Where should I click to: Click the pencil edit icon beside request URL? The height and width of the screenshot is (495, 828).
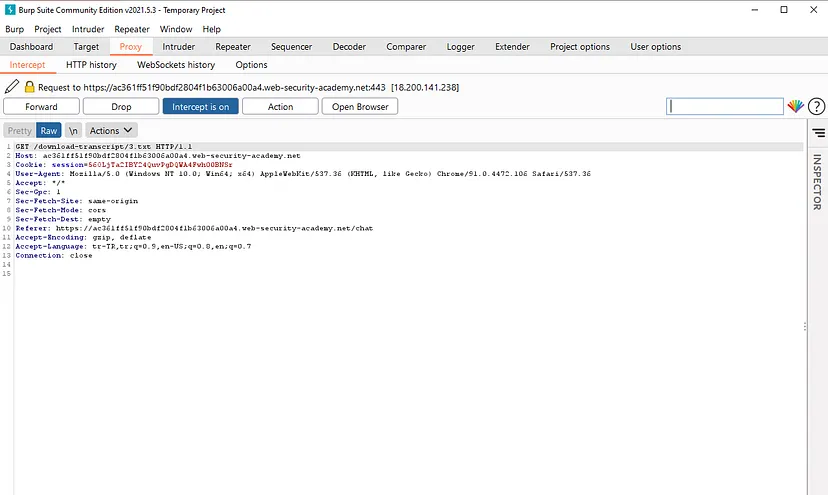[x=12, y=87]
